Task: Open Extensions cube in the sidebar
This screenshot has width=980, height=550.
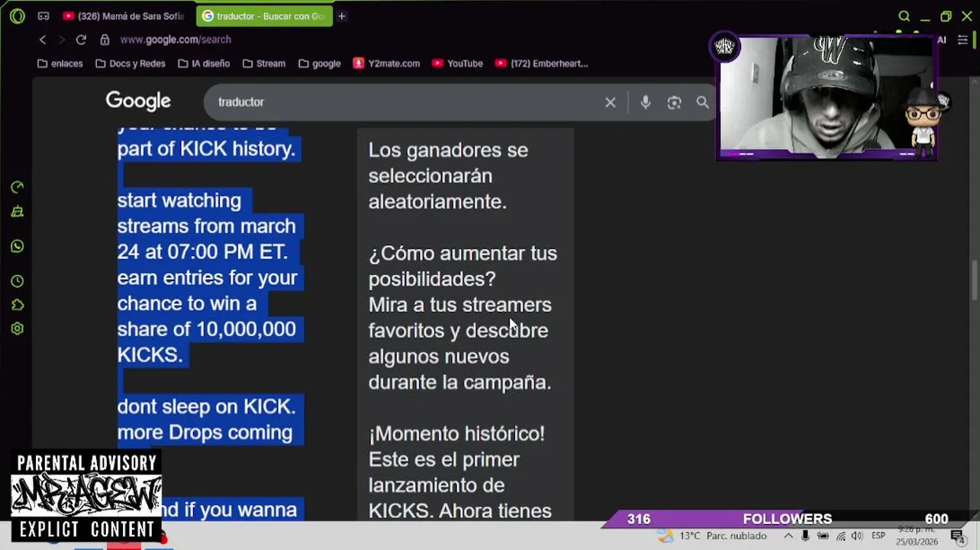Action: pyautogui.click(x=18, y=305)
